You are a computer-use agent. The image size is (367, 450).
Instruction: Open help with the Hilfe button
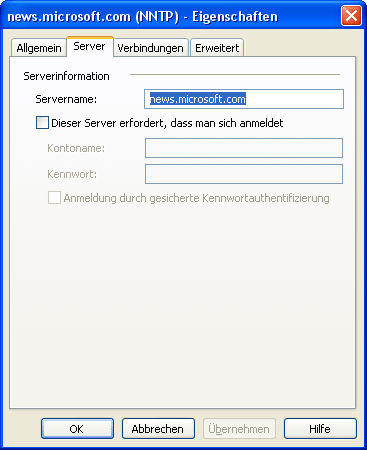[x=320, y=429]
